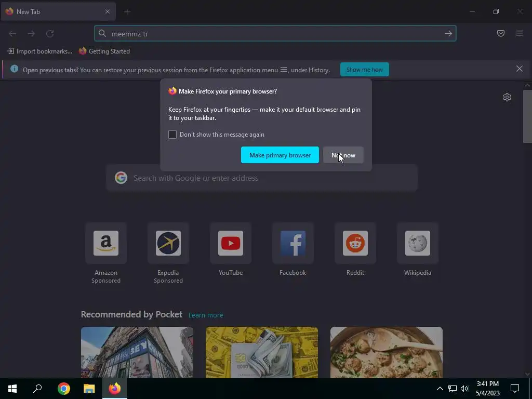Open the Windows notification center

[x=515, y=389]
